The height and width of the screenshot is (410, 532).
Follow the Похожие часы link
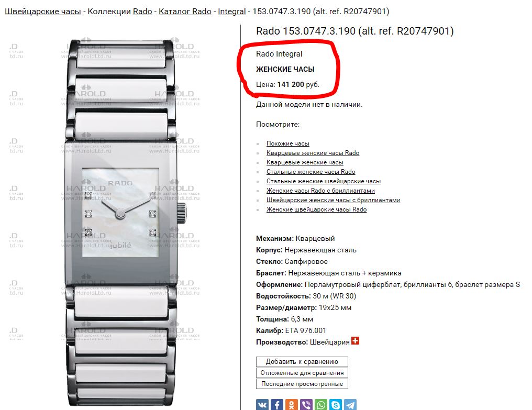[x=287, y=143]
